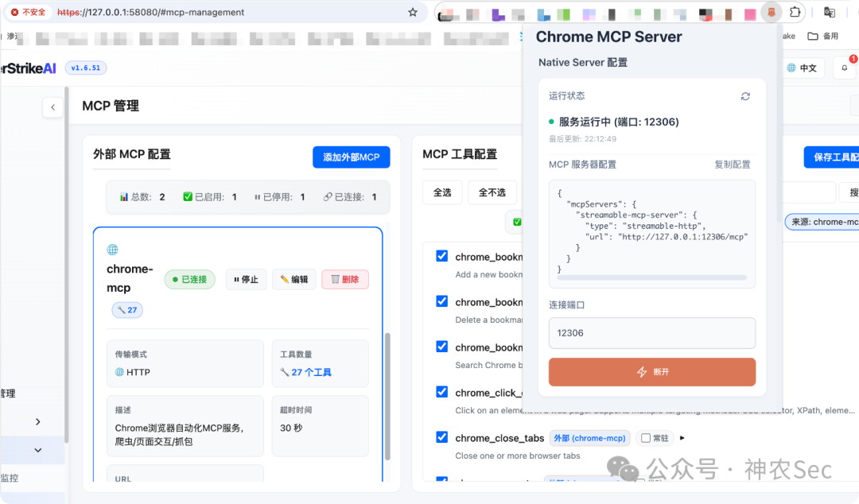
Task: Bookmark this page with the star icon
Action: pyautogui.click(x=413, y=12)
